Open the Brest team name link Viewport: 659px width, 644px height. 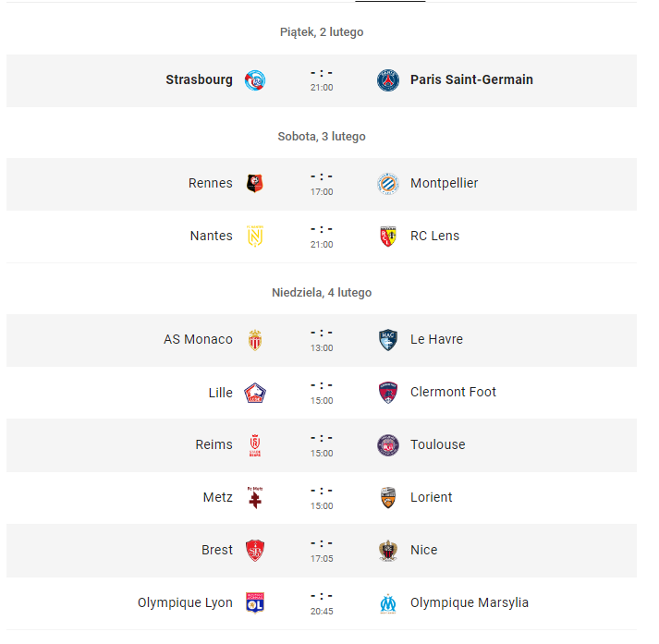tap(217, 550)
